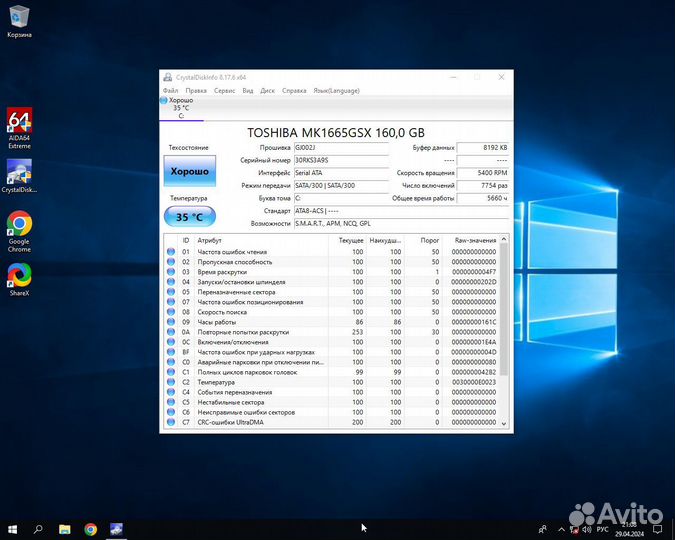Select row 09 Часы работы
This screenshot has height=540, width=675.
click(331, 322)
